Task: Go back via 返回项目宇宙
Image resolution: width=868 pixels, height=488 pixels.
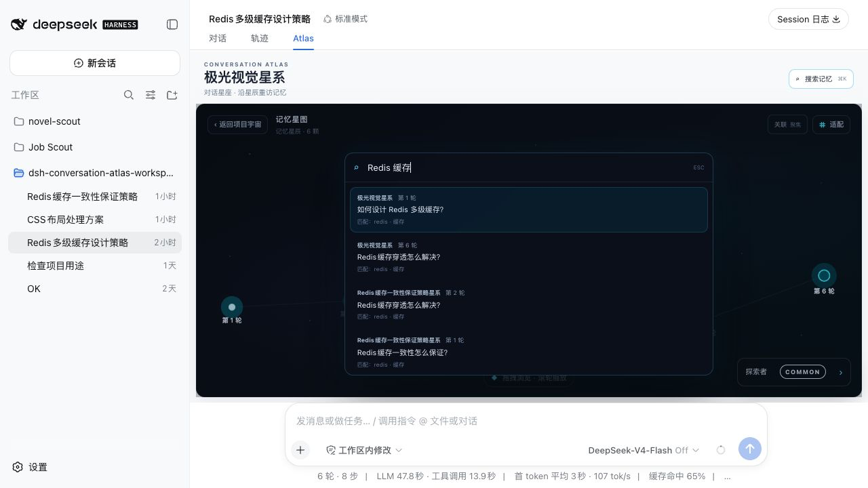Action: pos(237,125)
